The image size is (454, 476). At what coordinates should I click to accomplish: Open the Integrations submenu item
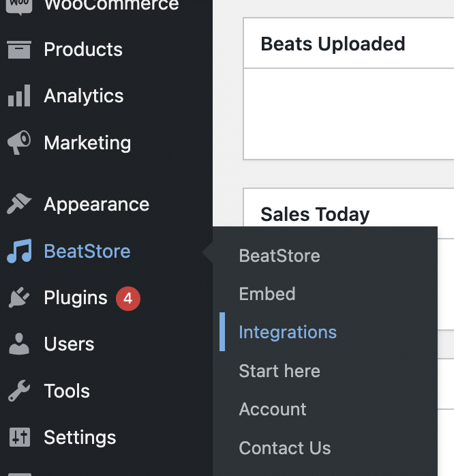tap(288, 332)
